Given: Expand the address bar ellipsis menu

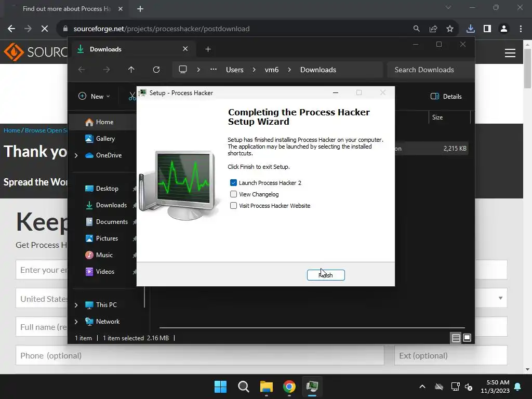Looking at the screenshot, I should pos(214,70).
